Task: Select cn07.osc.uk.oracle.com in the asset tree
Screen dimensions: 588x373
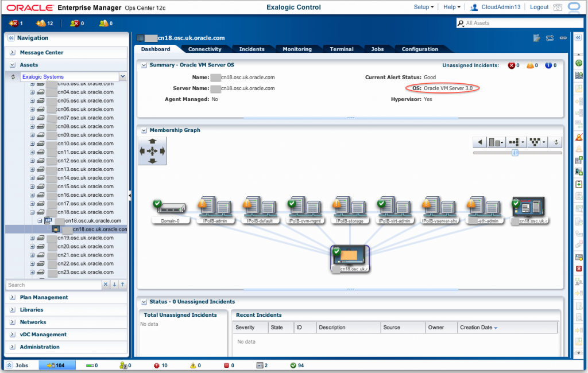Action: coord(85,118)
